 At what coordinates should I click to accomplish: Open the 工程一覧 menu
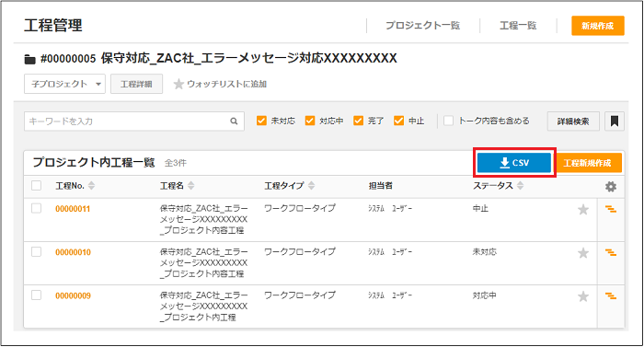(x=518, y=26)
